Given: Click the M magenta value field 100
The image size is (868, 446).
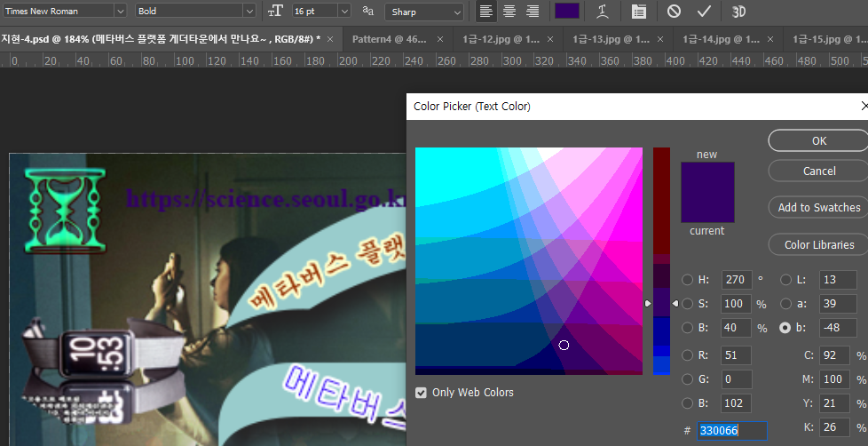Looking at the screenshot, I should [x=834, y=379].
